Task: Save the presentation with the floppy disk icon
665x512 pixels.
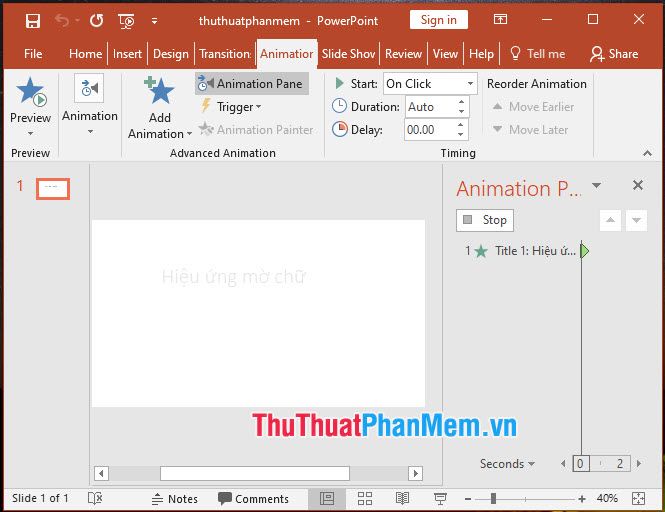Action: click(x=32, y=20)
